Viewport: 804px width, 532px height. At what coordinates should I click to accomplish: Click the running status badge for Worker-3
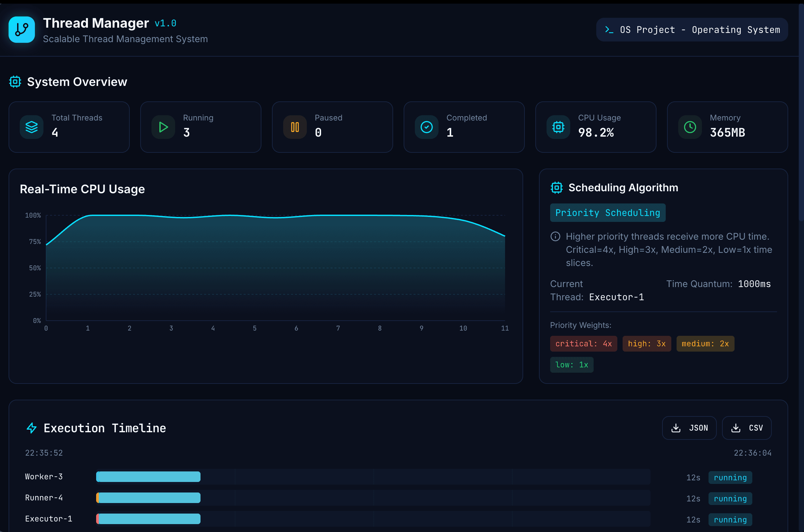click(x=730, y=478)
